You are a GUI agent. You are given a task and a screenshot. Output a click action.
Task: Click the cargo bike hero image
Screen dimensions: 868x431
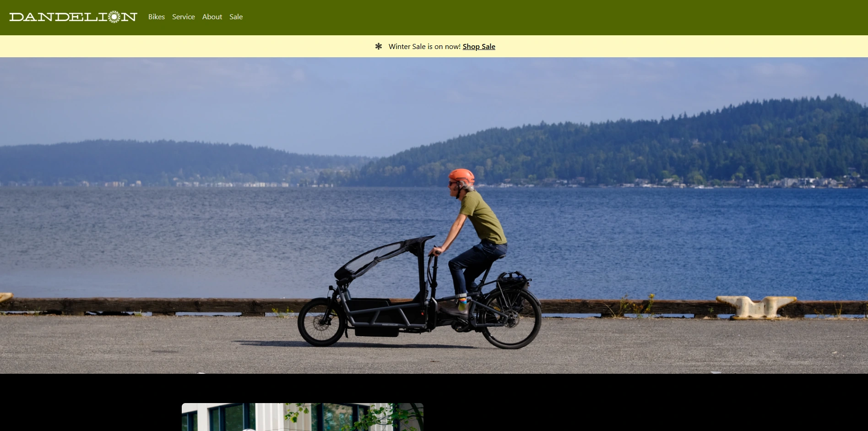434,215
